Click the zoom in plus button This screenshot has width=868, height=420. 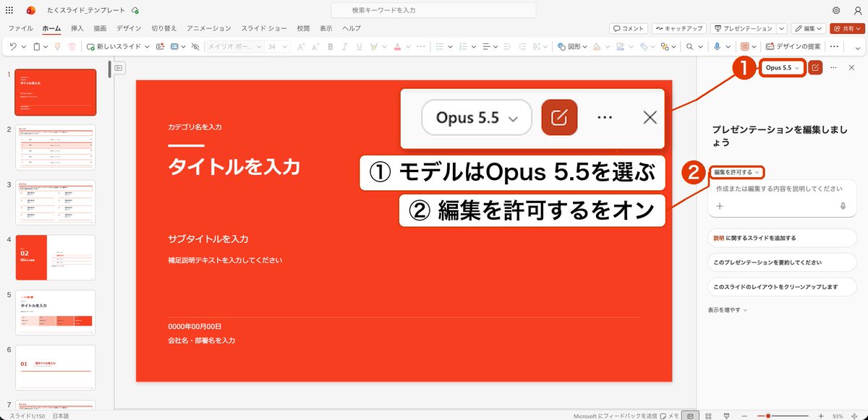pos(820,416)
